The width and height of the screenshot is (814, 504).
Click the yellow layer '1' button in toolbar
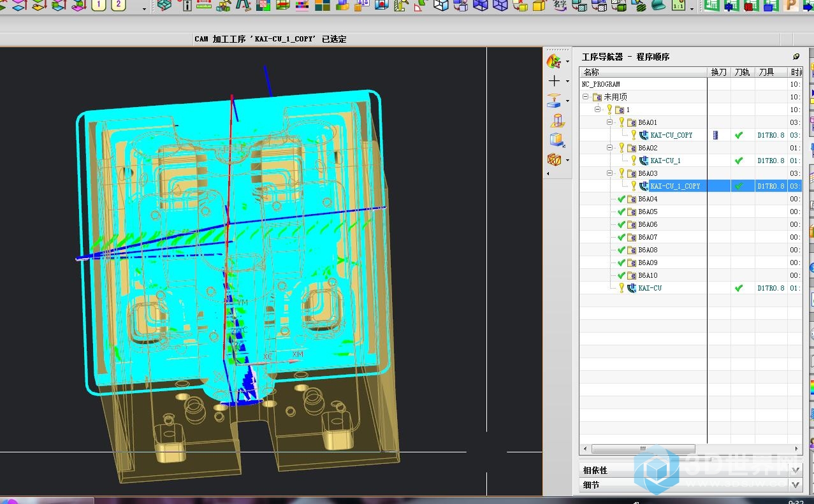99,6
